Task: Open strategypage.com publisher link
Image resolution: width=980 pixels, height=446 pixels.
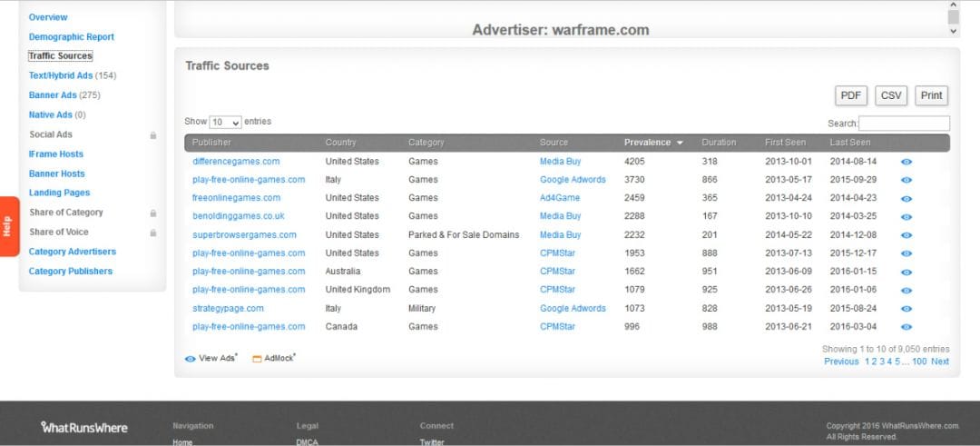Action: point(228,308)
